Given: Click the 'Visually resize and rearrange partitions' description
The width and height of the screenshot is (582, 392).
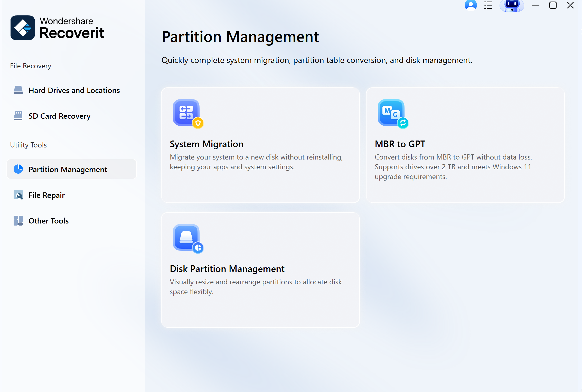Looking at the screenshot, I should (256, 287).
